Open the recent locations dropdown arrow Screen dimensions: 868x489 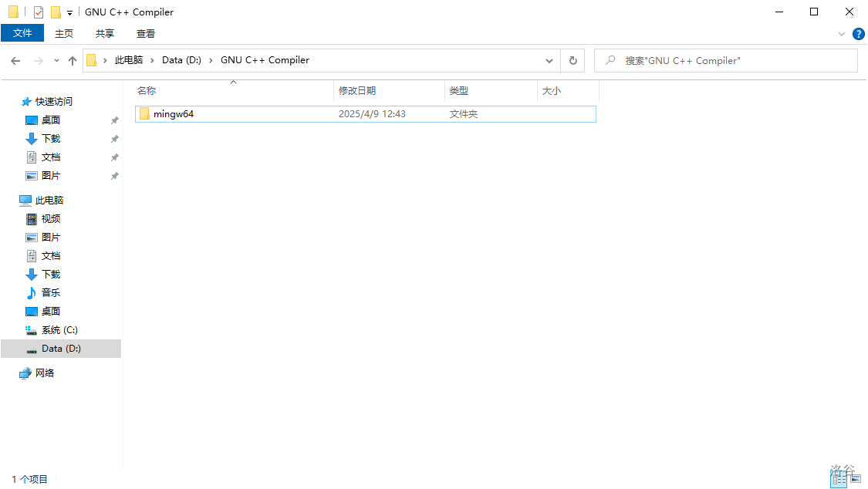click(56, 61)
